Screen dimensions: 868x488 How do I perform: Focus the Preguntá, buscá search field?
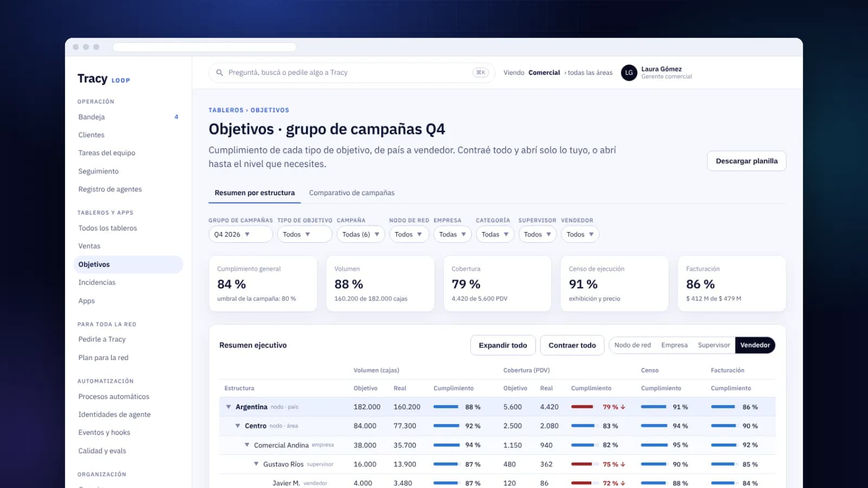click(352, 73)
